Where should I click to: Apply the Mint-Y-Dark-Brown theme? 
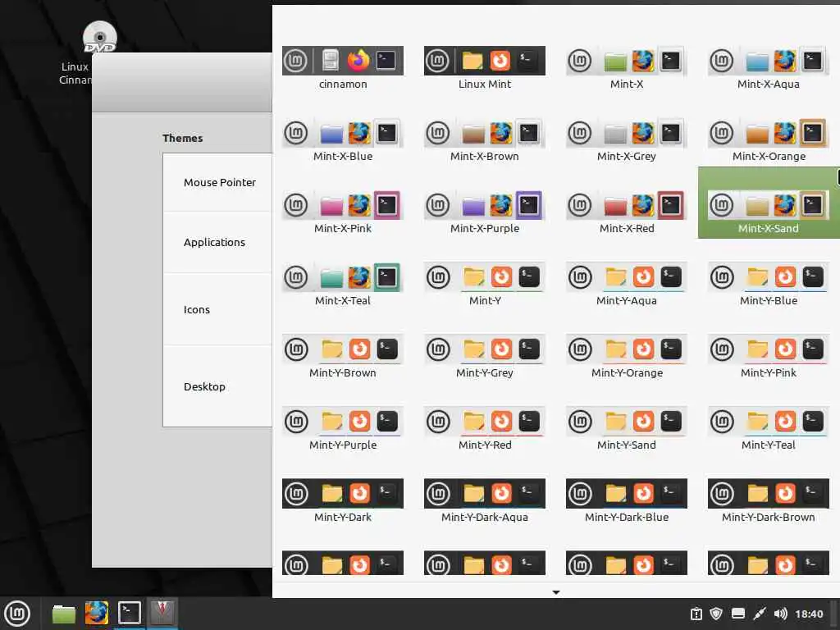tap(768, 501)
